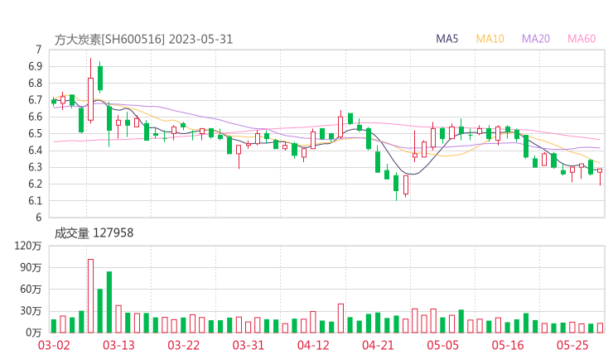
Task: Click the price axis value 6.8
Action: click(x=35, y=84)
